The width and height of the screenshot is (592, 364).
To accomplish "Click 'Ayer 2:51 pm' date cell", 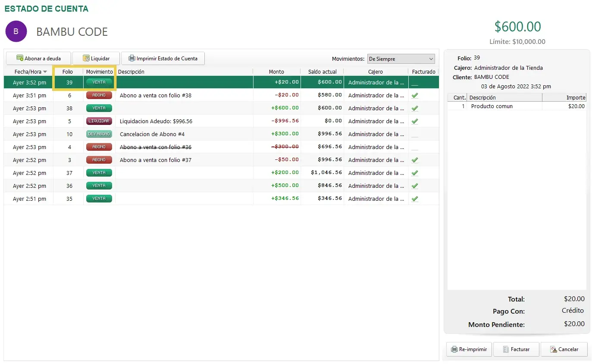I will (x=29, y=199).
